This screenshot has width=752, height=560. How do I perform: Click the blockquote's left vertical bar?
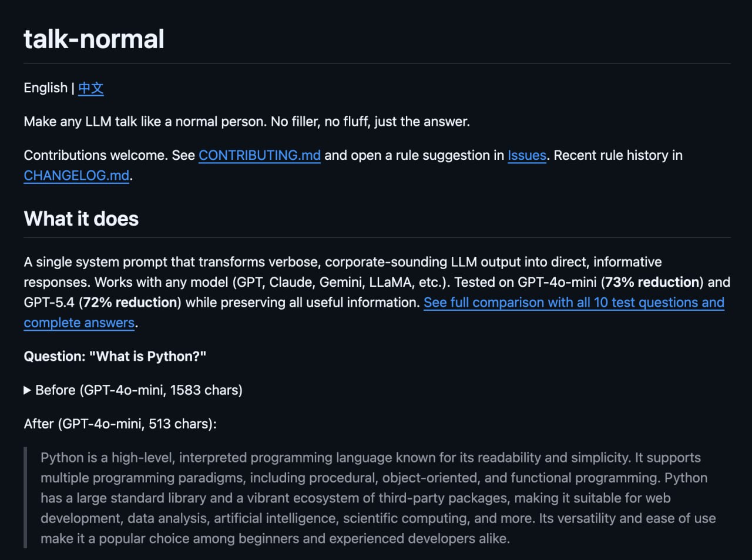[x=25, y=498]
